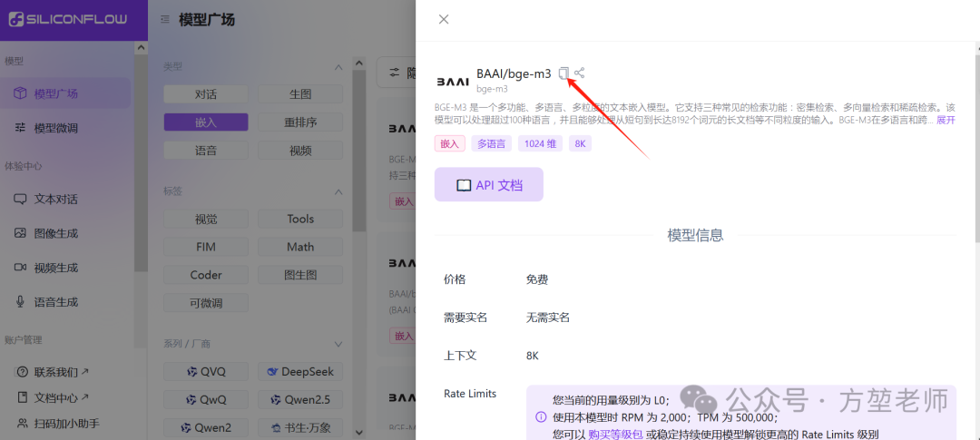The height and width of the screenshot is (440, 980).
Task: Close the model detail panel
Action: click(444, 19)
